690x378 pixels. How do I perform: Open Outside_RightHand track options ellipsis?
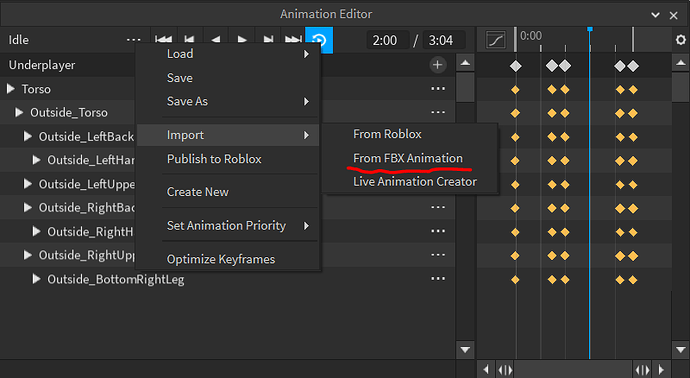[x=438, y=231]
